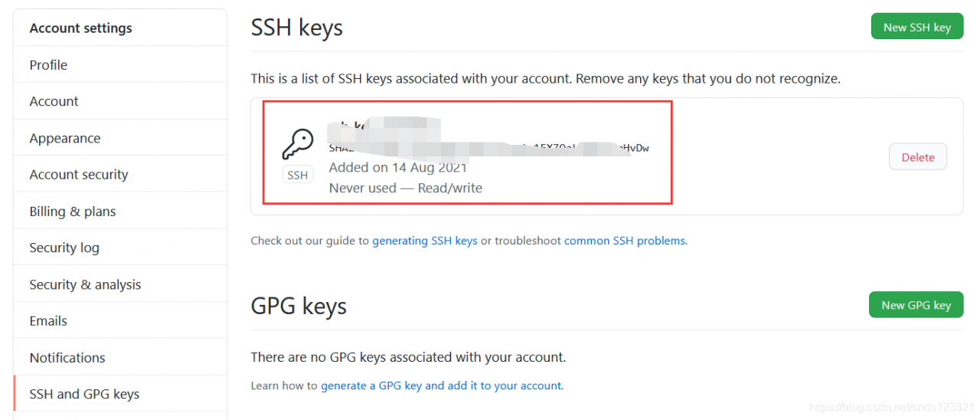This screenshot has height=420, width=980.
Task: View the Security log page
Action: (64, 248)
